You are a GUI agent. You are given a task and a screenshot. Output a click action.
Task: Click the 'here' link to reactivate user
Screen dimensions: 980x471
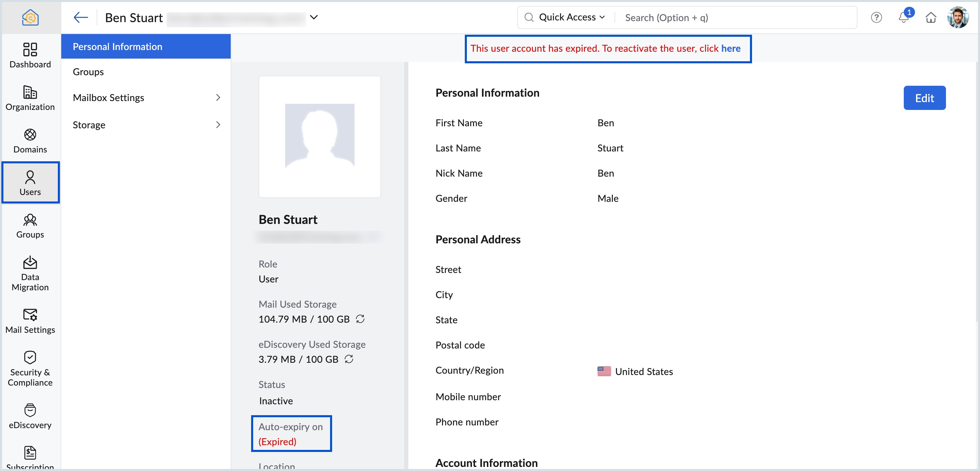731,48
